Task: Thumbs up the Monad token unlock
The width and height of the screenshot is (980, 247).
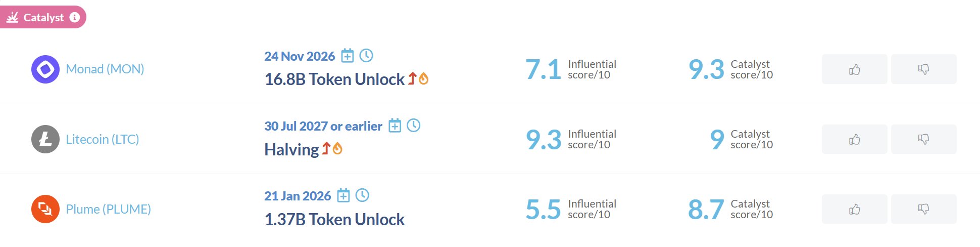Action: coord(854,69)
